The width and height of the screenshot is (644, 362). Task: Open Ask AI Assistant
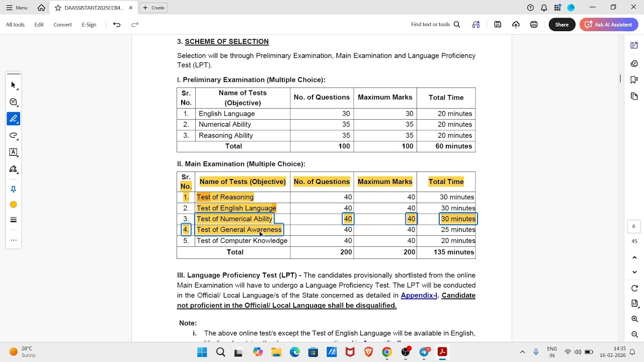[x=609, y=25]
